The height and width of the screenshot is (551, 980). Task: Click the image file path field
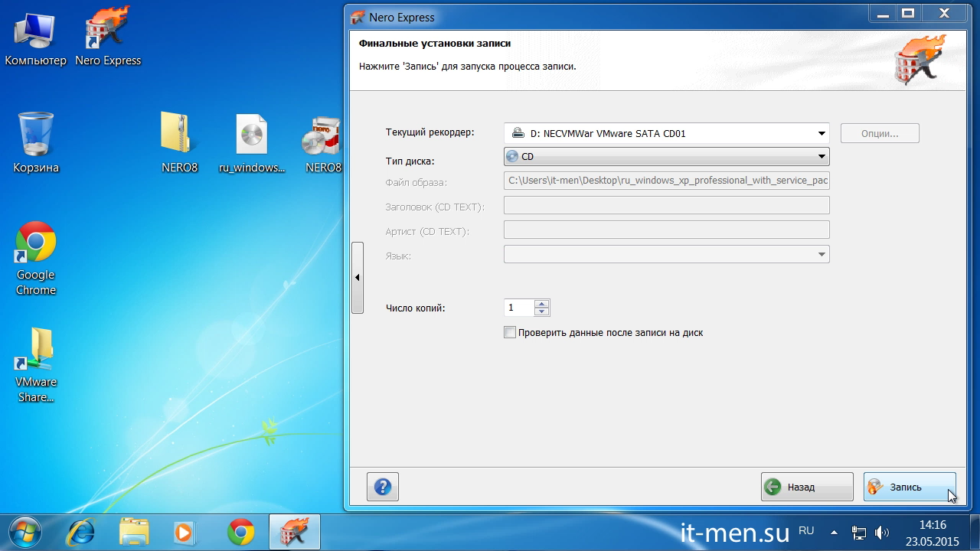[667, 181]
